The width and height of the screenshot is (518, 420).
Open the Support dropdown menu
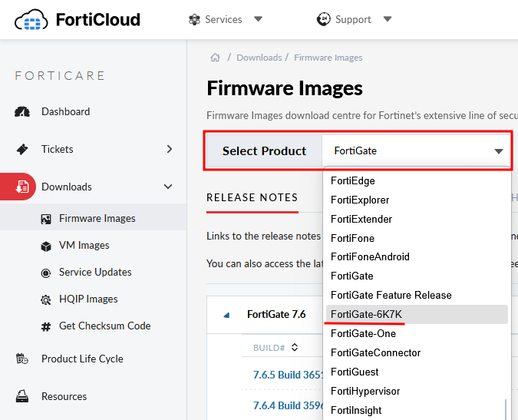pos(355,20)
